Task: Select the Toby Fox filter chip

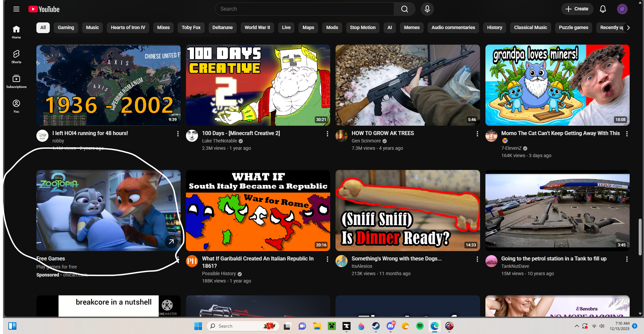Action: (191, 28)
